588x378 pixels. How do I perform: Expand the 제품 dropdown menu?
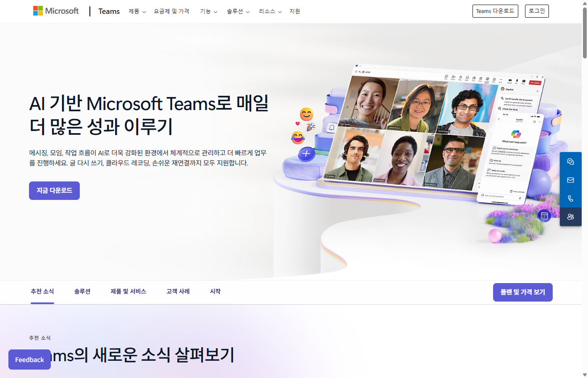tap(137, 11)
